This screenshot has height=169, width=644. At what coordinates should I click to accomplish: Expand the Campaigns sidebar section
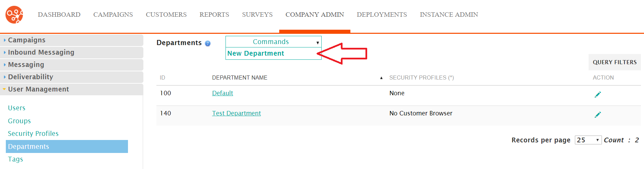[x=72, y=40]
